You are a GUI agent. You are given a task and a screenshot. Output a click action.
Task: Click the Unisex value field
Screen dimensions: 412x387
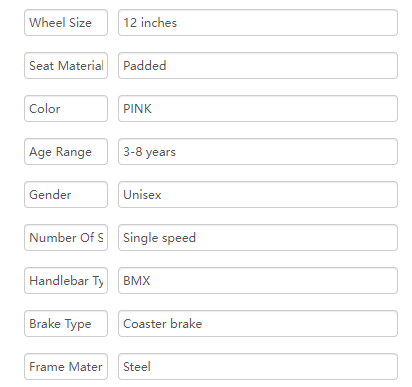(258, 195)
